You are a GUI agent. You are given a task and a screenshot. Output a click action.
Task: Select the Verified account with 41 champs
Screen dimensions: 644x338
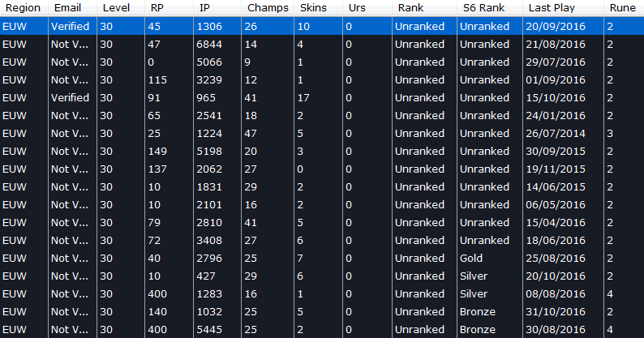322,98
